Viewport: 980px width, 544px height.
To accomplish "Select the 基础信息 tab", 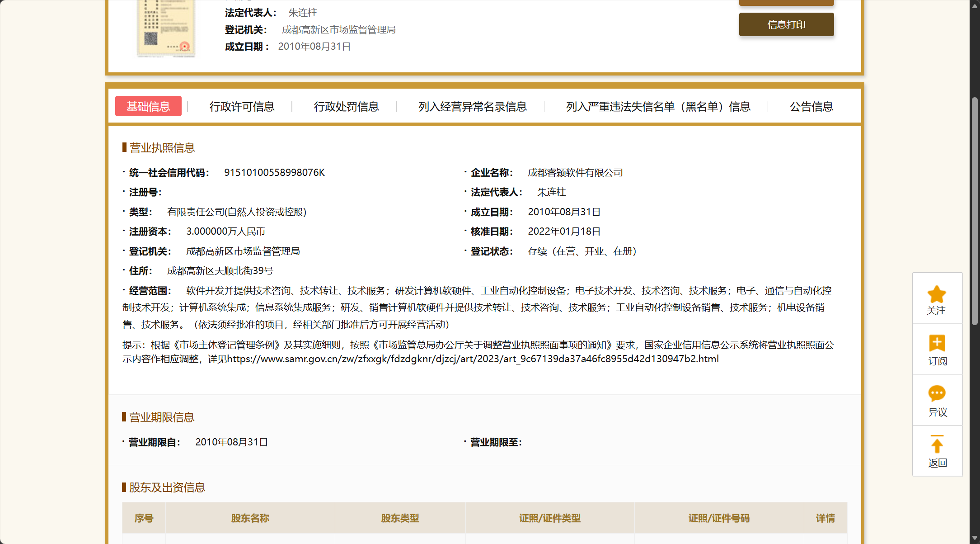I will 148,106.
